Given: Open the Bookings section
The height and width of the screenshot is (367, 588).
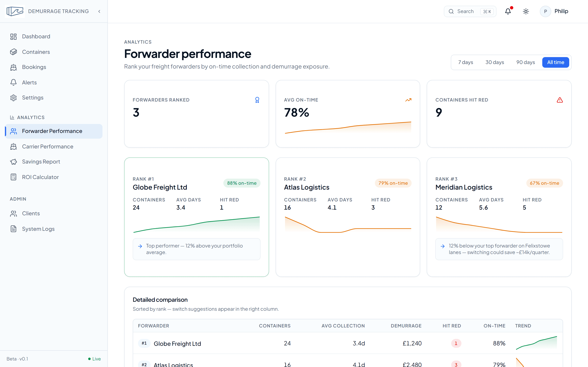Looking at the screenshot, I should (34, 67).
